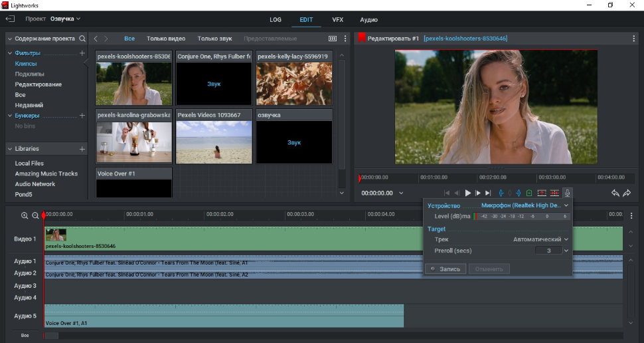Collapse the Libraries section
Screen dimensions: 644x343
[10, 149]
